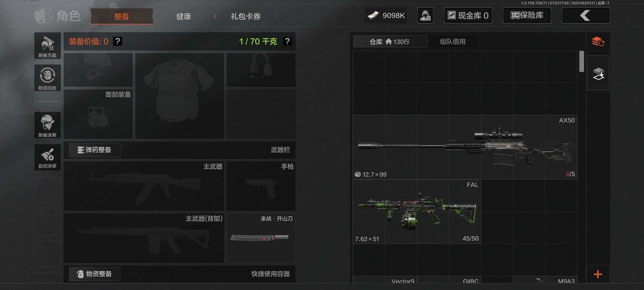Open the 装备方案 loadout preset icon
This screenshot has height=290, width=644.
(x=48, y=46)
